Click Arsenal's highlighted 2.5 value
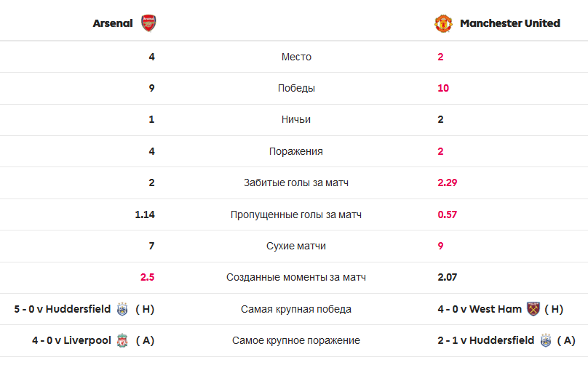Image resolution: width=588 pixels, height=365 pixels. click(148, 277)
